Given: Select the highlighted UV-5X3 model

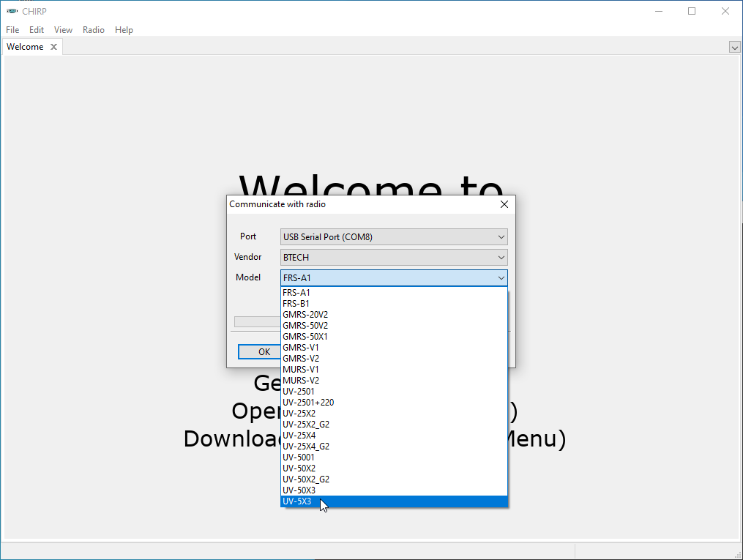Looking at the screenshot, I should pos(395,501).
